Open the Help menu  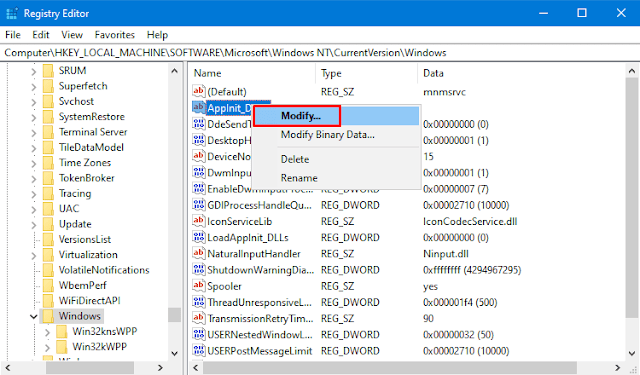pos(157,35)
